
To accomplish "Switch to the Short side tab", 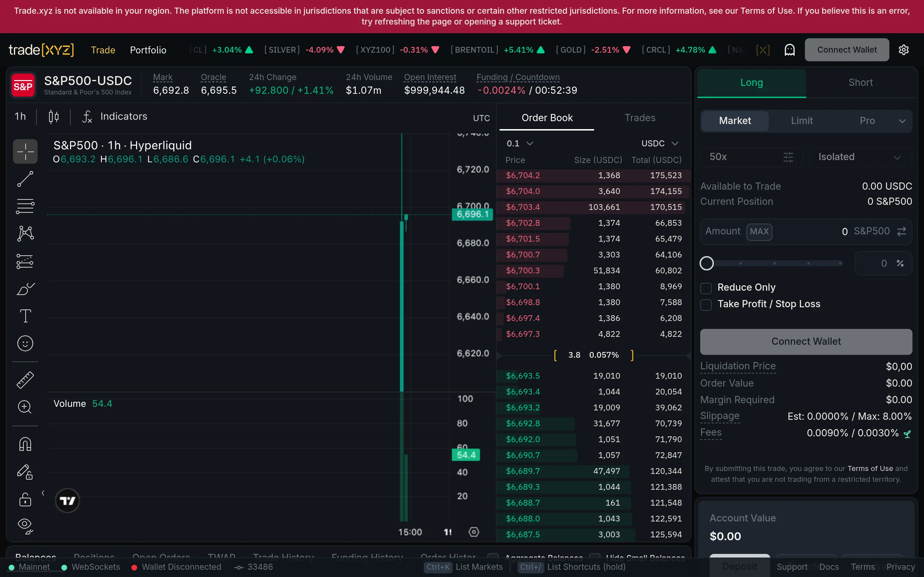I will coord(861,83).
